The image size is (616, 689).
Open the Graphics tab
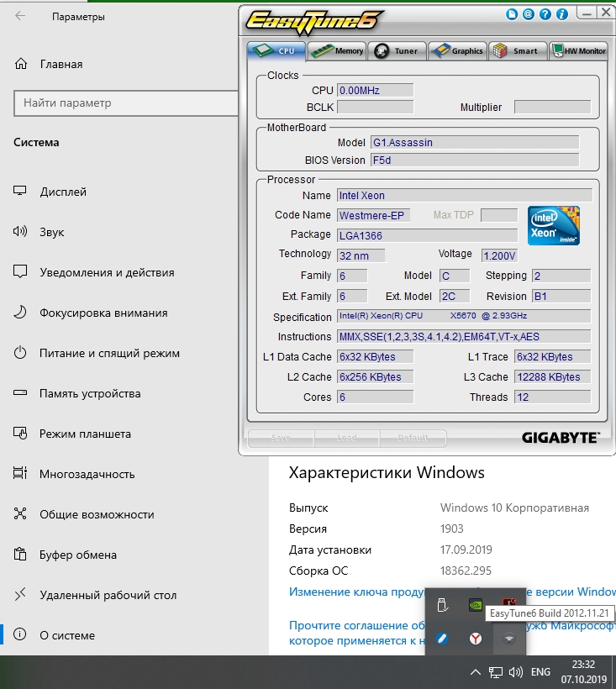tap(458, 51)
